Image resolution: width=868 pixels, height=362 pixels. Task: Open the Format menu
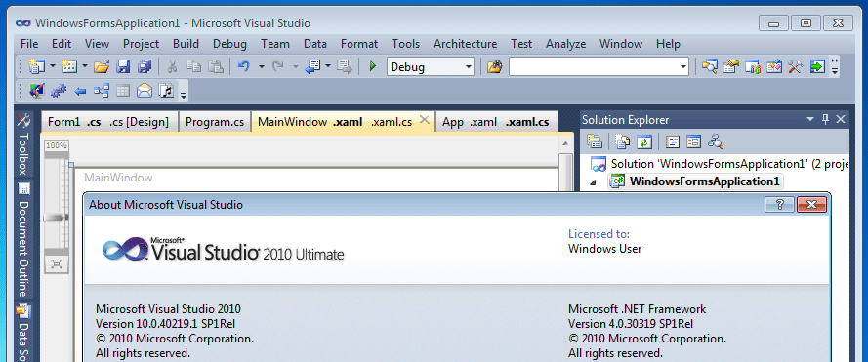[x=359, y=44]
